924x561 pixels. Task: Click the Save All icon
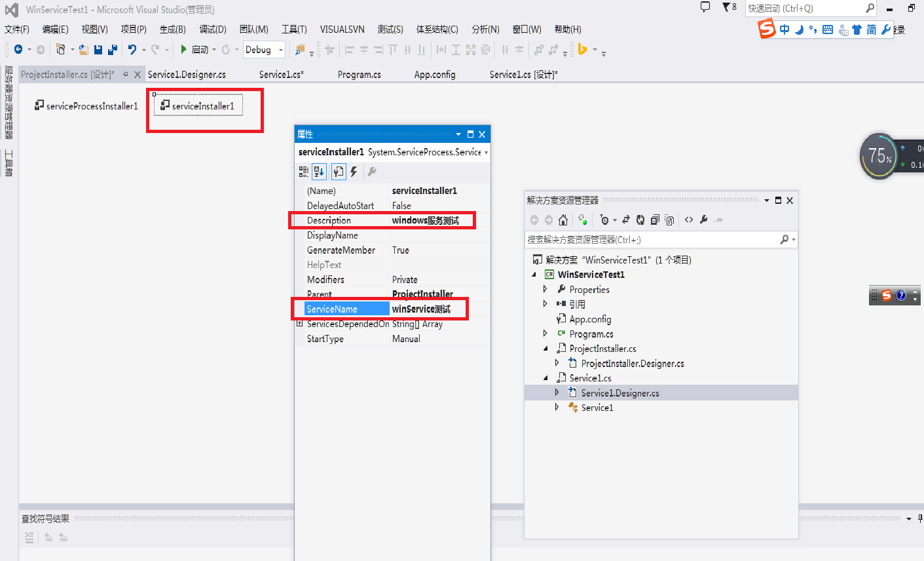click(x=113, y=50)
